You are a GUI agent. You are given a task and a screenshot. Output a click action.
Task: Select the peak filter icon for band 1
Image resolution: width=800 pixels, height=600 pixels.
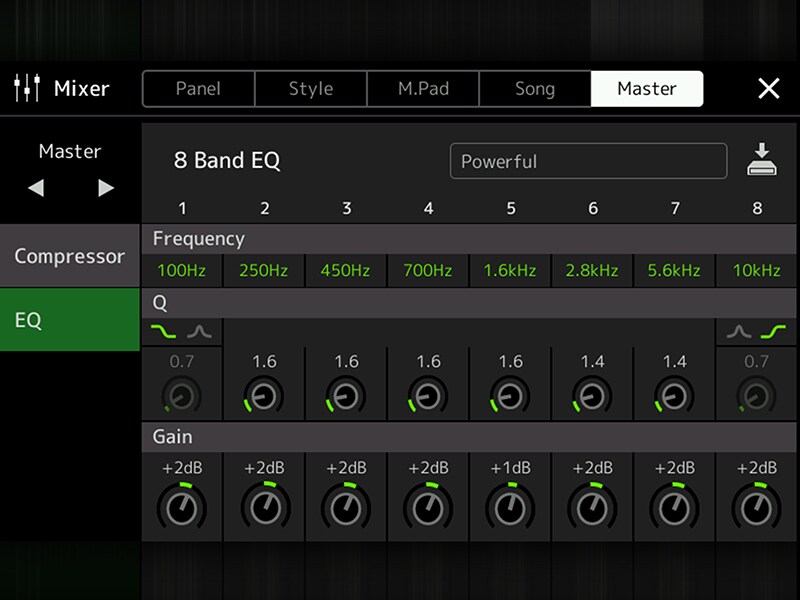point(199,329)
